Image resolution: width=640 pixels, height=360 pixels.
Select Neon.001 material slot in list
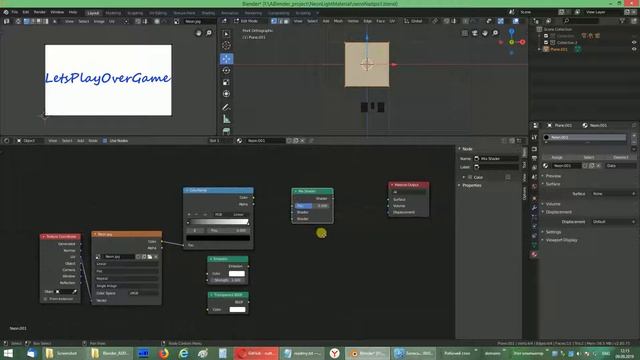[585, 138]
